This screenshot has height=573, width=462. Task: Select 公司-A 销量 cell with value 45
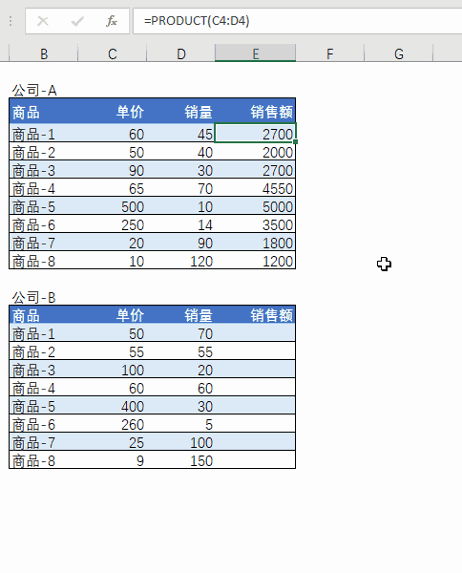click(181, 133)
